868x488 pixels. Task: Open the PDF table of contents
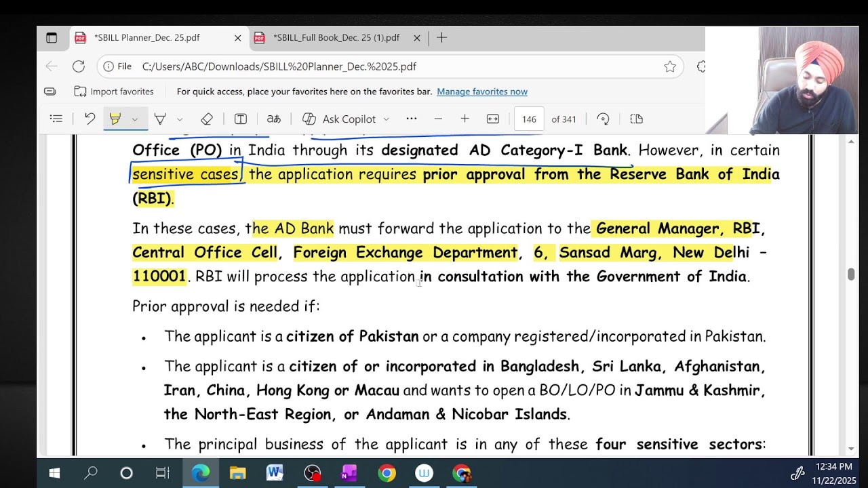(56, 119)
